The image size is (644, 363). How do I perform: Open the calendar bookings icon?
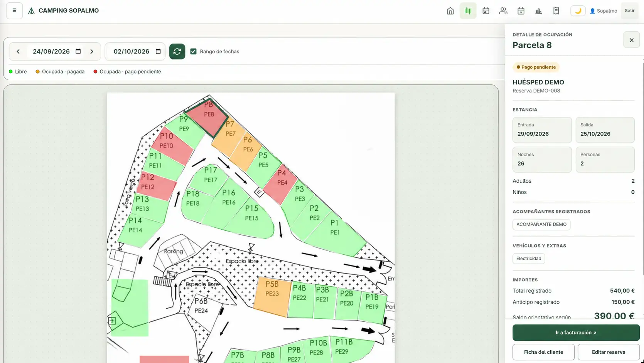(x=486, y=11)
